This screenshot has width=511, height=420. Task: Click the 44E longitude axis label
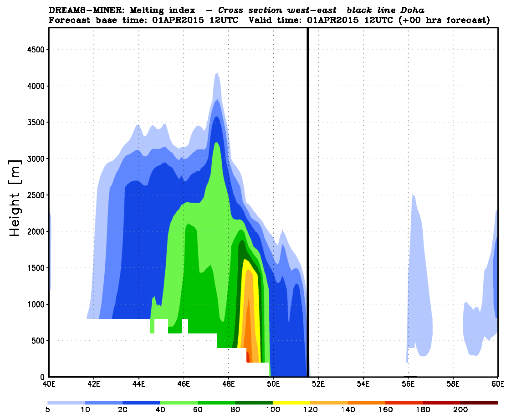[139, 384]
